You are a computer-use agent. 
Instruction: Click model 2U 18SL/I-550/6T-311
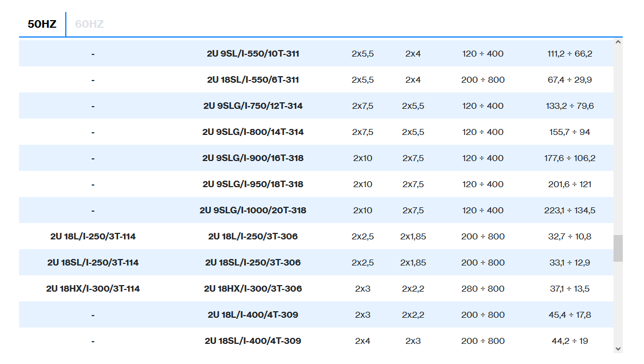coord(253,80)
